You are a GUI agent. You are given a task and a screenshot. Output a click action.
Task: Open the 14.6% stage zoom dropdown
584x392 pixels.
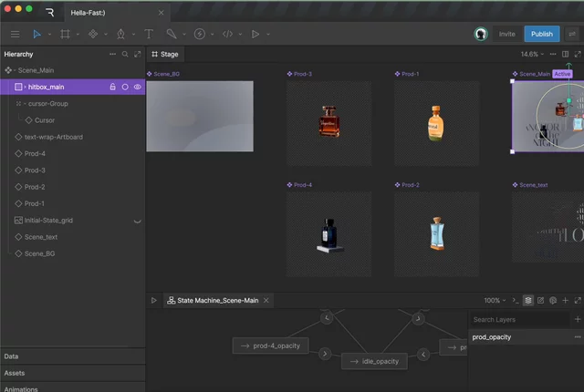532,55
